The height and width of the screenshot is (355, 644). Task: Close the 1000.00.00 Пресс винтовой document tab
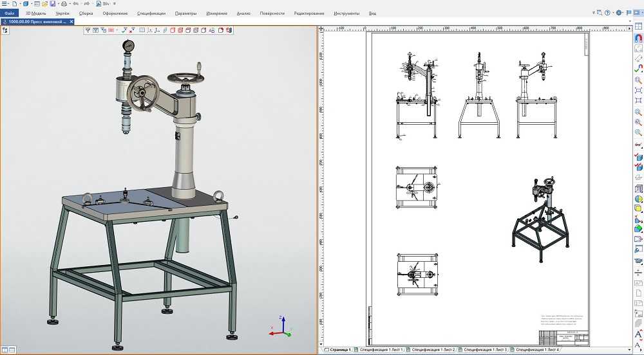[x=71, y=21]
